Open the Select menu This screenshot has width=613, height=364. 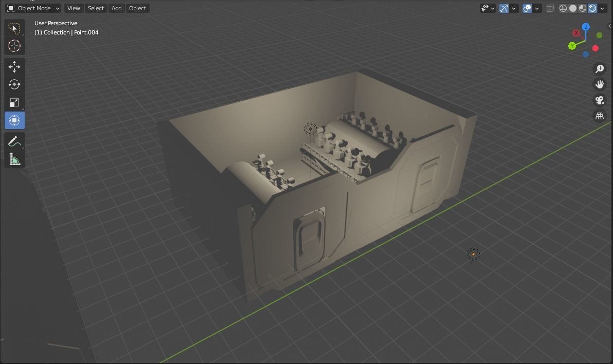96,8
